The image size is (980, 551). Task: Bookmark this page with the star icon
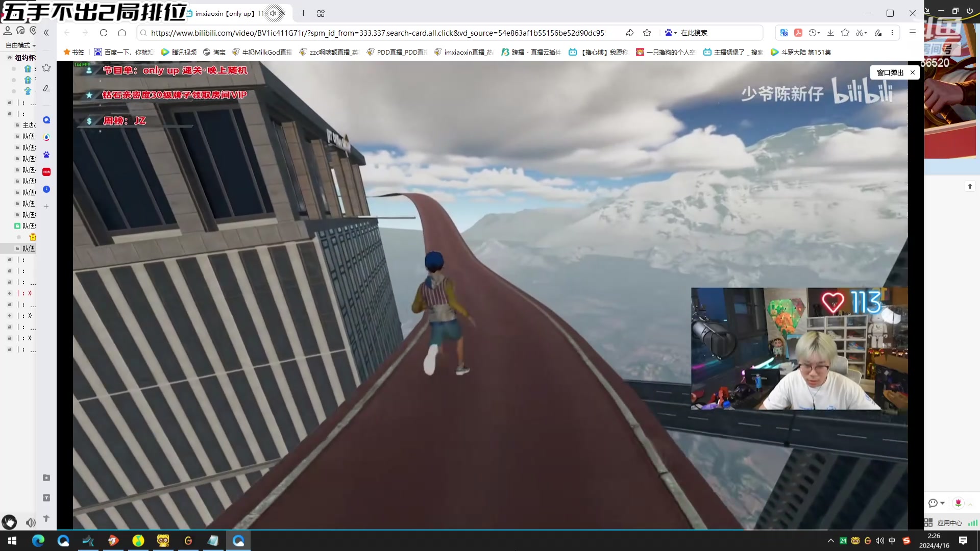[647, 33]
